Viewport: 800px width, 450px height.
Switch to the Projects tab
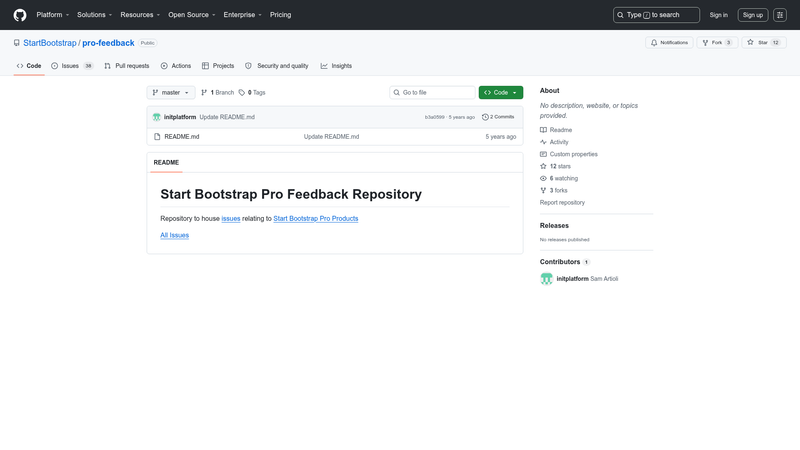tap(218, 66)
